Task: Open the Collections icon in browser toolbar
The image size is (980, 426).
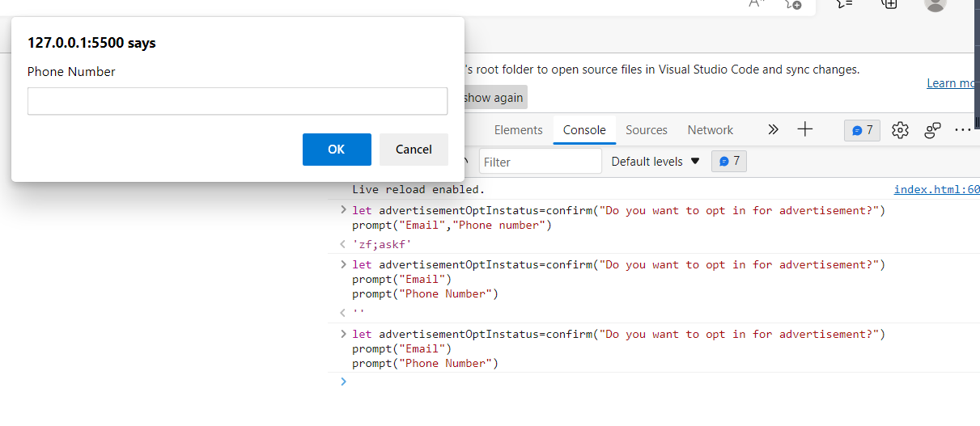Action: click(x=889, y=4)
